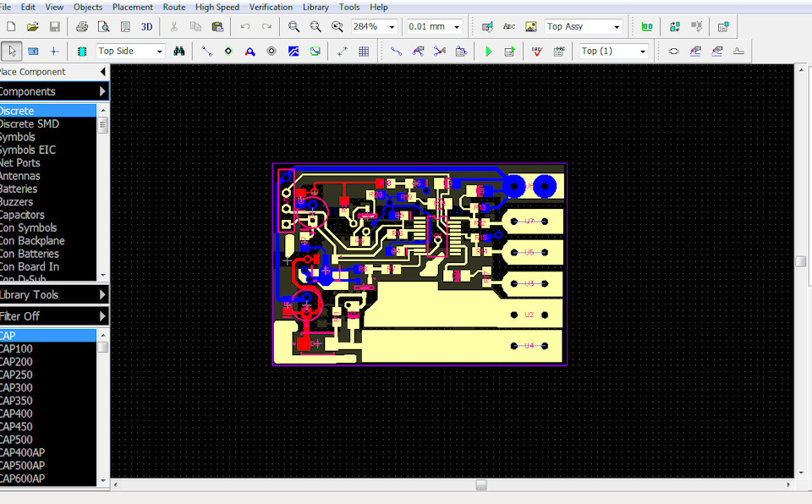This screenshot has width=812, height=504.
Task: Click the canvas horizontal scrollbar thumb
Action: coord(481,485)
